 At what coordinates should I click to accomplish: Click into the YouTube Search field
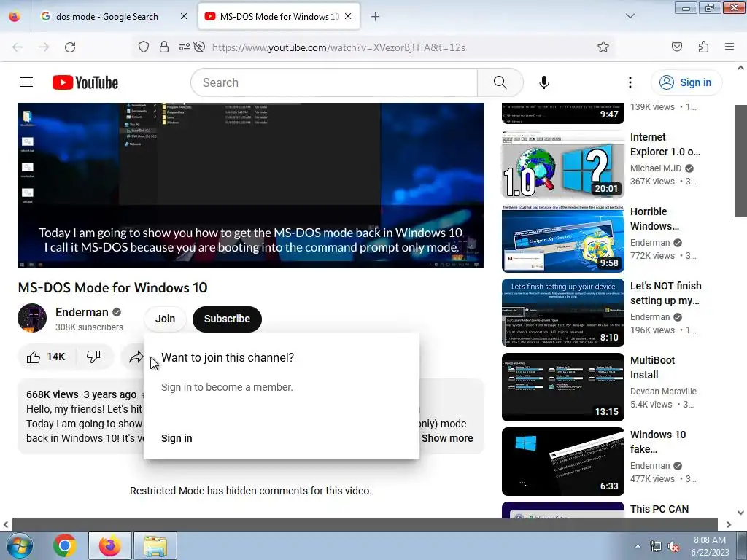[334, 82]
